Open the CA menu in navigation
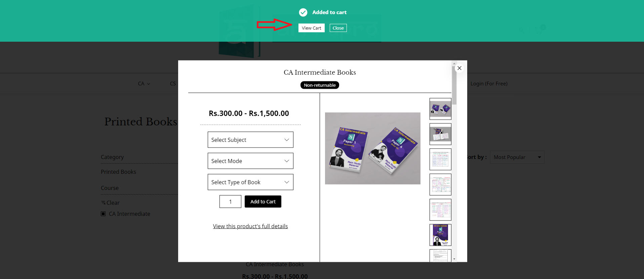Screen dimensions: 644x279 point(144,84)
